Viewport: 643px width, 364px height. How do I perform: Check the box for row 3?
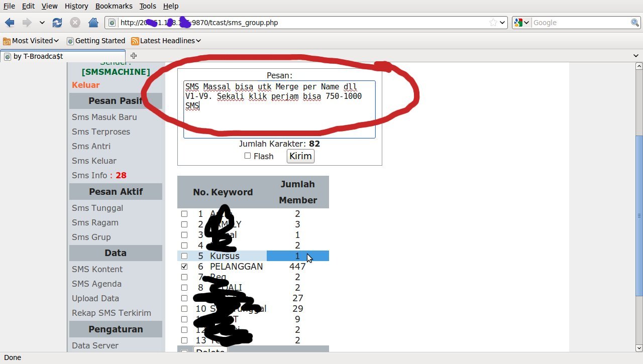pyautogui.click(x=184, y=235)
